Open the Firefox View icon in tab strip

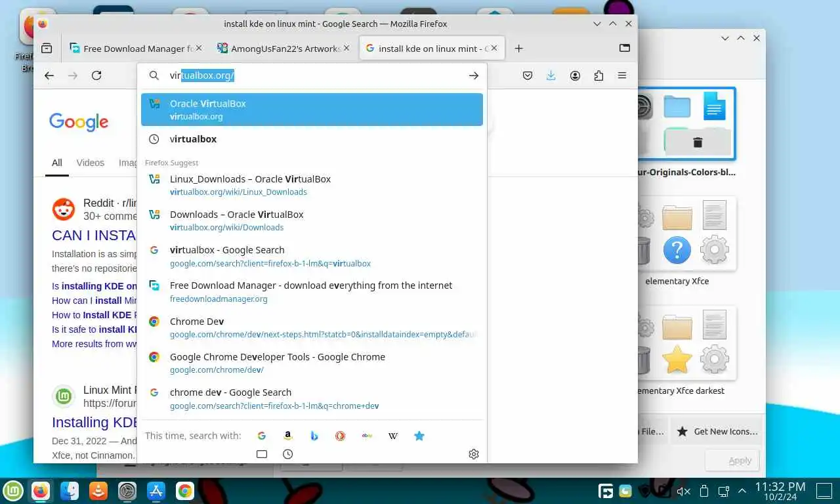[x=47, y=48]
